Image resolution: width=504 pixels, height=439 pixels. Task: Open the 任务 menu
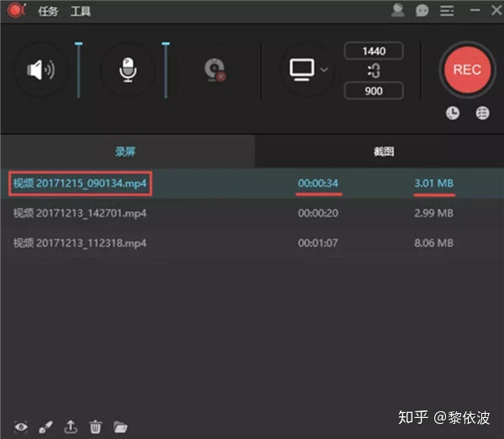(x=48, y=12)
